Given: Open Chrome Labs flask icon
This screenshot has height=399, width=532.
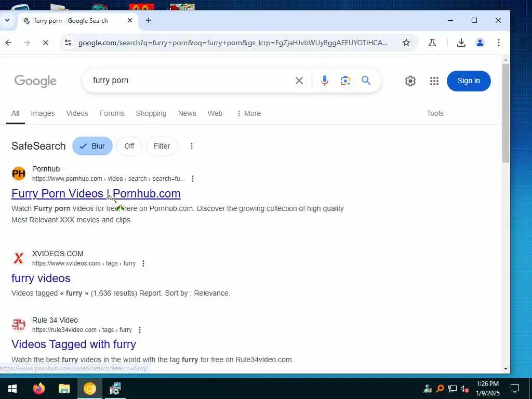Looking at the screenshot, I should tap(432, 43).
